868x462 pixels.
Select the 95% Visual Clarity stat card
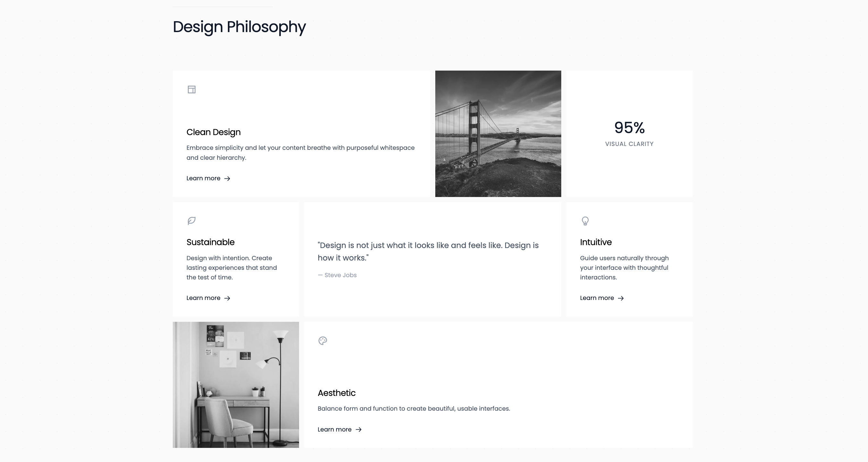(629, 133)
